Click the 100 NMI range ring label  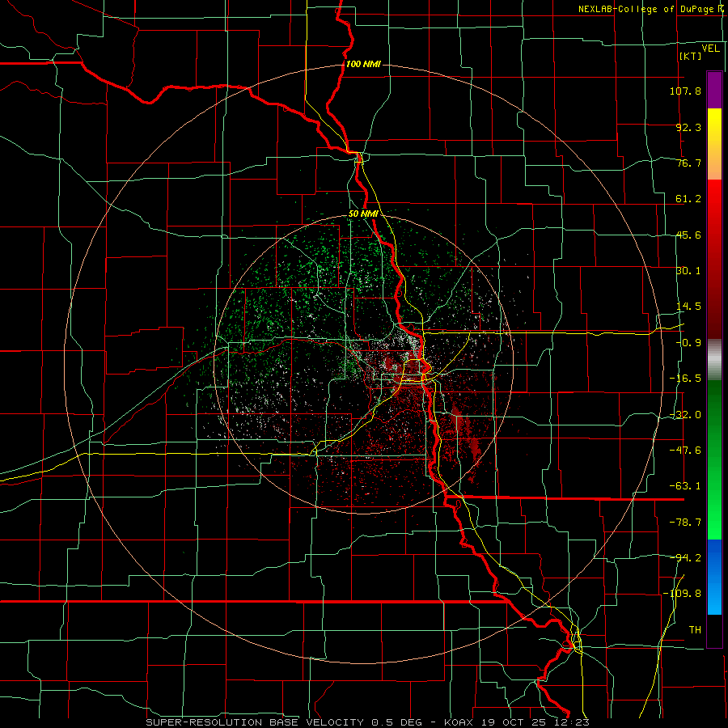point(363,64)
